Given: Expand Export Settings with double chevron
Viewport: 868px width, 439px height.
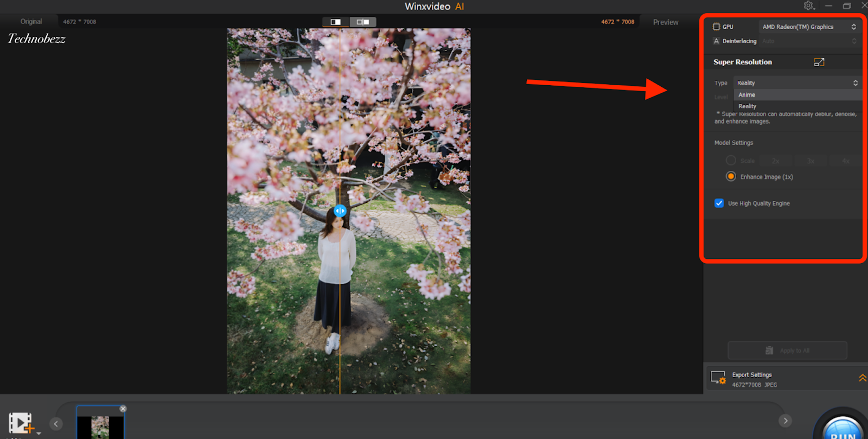Looking at the screenshot, I should point(862,378).
